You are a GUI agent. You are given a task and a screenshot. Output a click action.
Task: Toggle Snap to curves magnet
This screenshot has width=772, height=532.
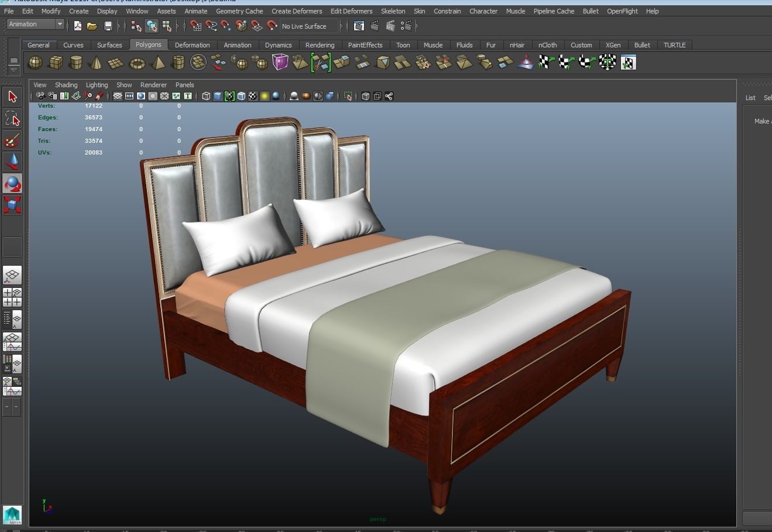pyautogui.click(x=211, y=26)
